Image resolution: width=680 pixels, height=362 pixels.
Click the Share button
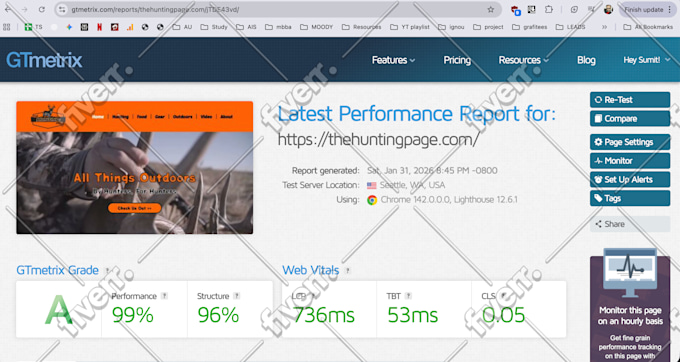[630, 224]
